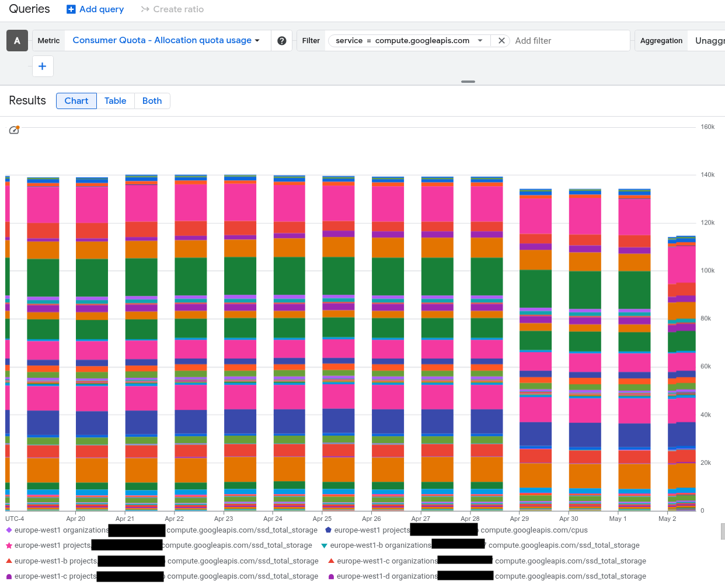Toggle the purple diamond europe-west1 organizations legend
The image size is (725, 588).
point(9,530)
